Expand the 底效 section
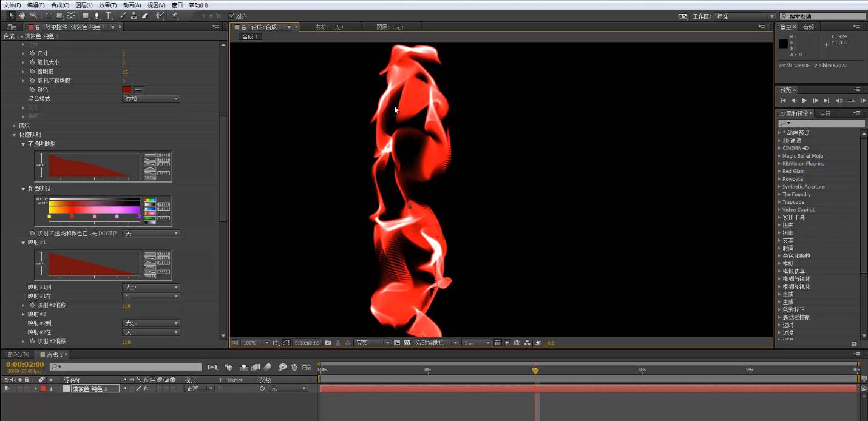The height and width of the screenshot is (421, 868). [x=14, y=126]
